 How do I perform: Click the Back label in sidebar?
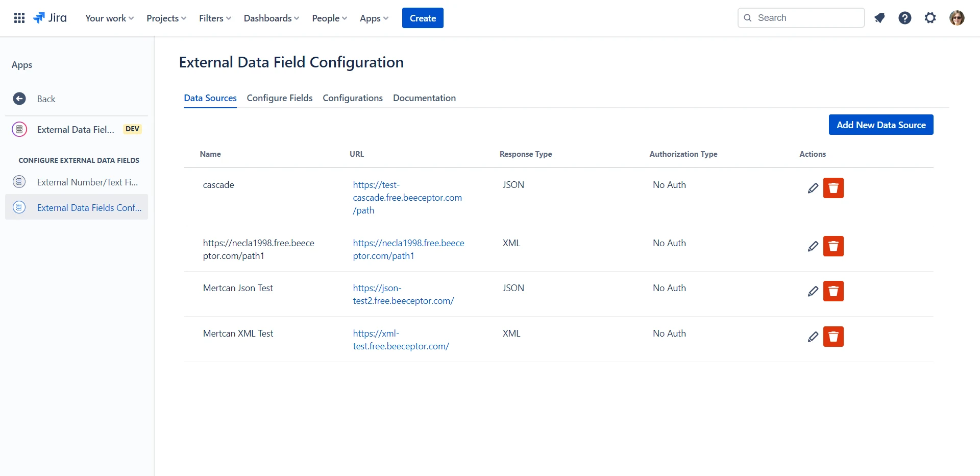[46, 99]
